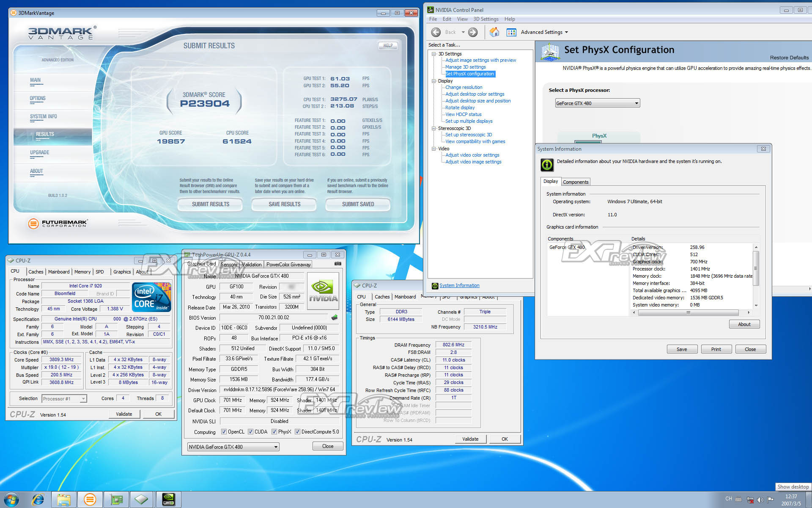Launch Internet Explorer from taskbar
The width and height of the screenshot is (812, 508).
click(38, 500)
